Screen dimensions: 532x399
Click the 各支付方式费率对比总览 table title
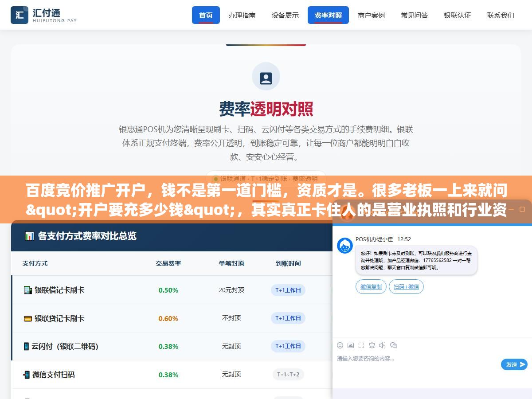point(87,236)
